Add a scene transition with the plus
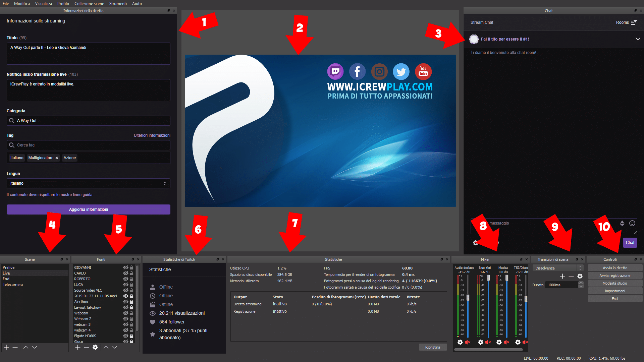This screenshot has height=362, width=644. point(562,276)
